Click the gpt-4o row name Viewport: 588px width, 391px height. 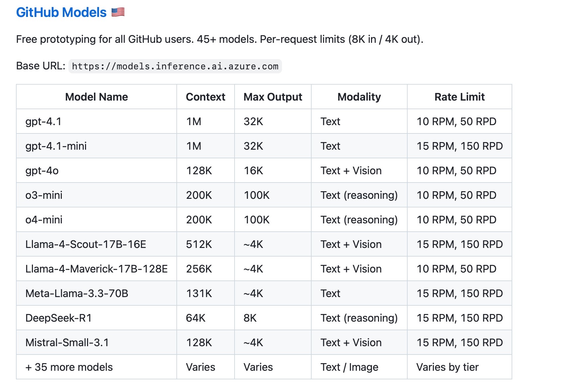point(42,171)
